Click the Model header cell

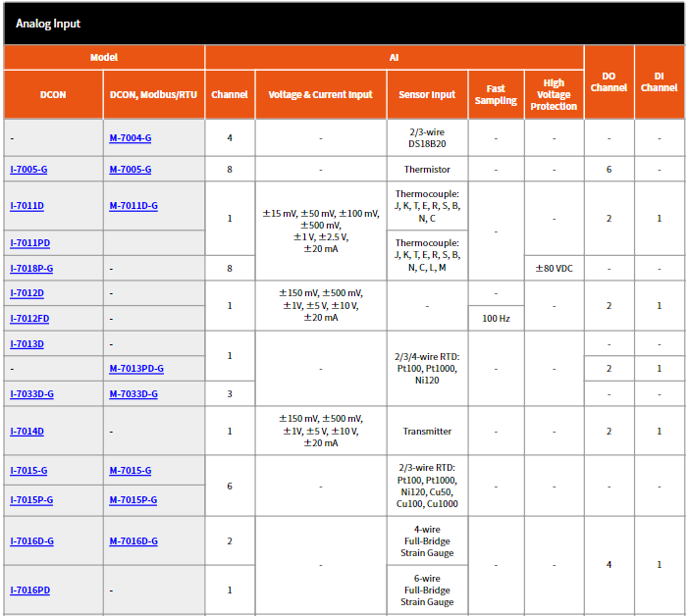pyautogui.click(x=104, y=58)
